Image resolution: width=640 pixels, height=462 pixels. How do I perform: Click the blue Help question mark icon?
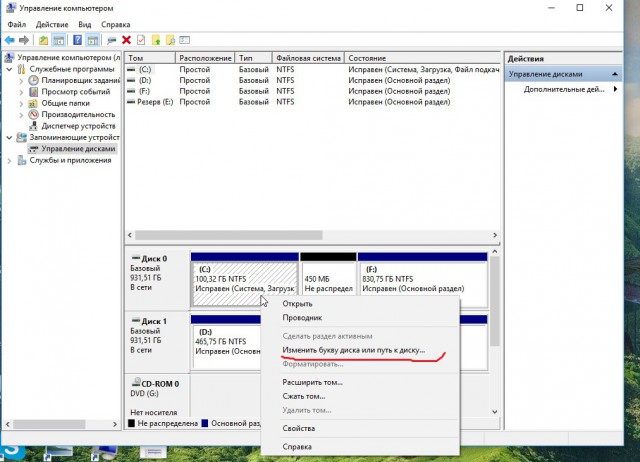pos(77,40)
